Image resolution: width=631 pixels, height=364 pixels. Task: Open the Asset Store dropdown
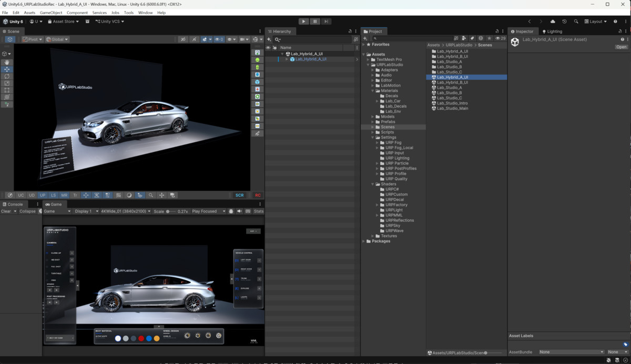pos(64,22)
